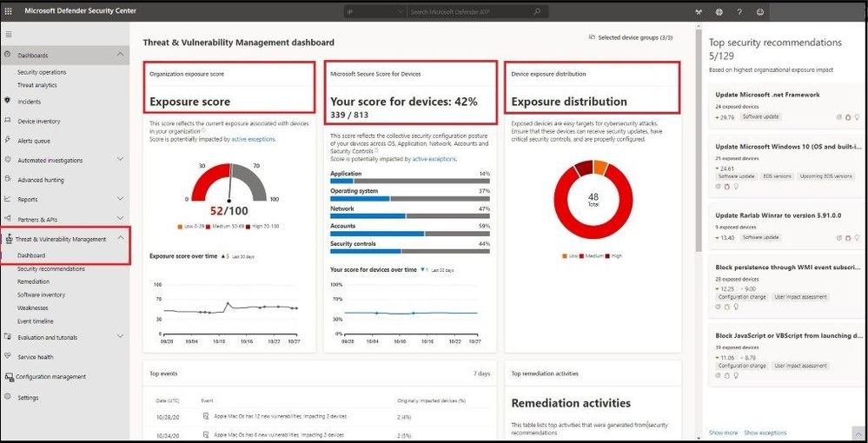Click active exceptions link under Secure Score
Image resolution: width=868 pixels, height=443 pixels.
click(434, 159)
